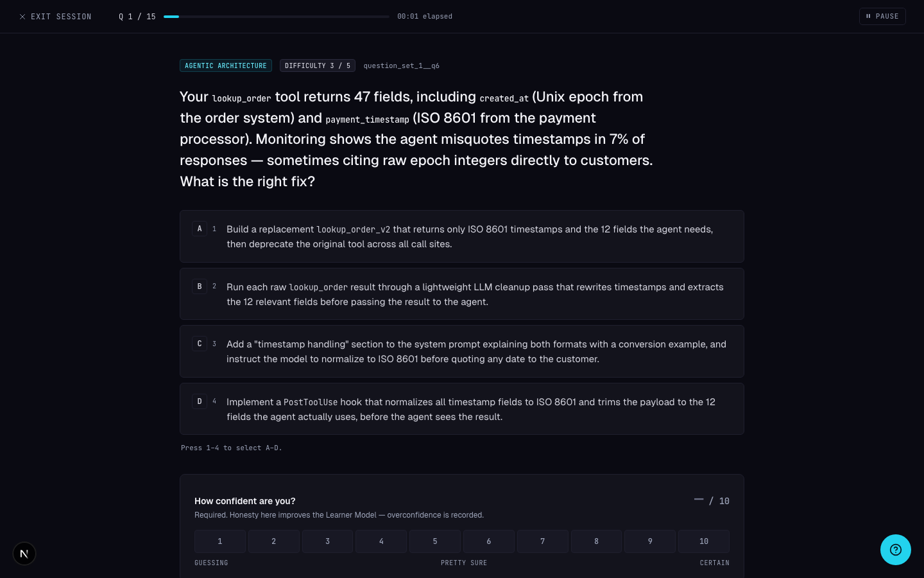
Task: Pick option D PostToolUse hook answer
Action: pos(462,409)
